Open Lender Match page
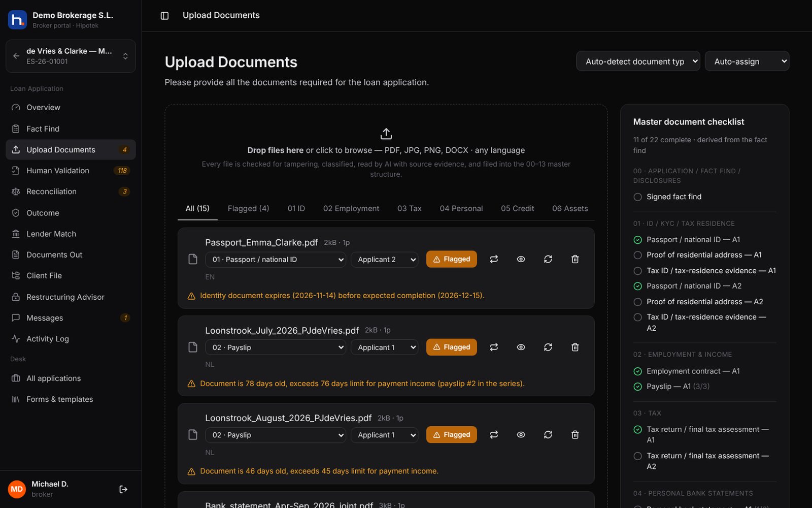The width and height of the screenshot is (812, 508). coord(71,234)
